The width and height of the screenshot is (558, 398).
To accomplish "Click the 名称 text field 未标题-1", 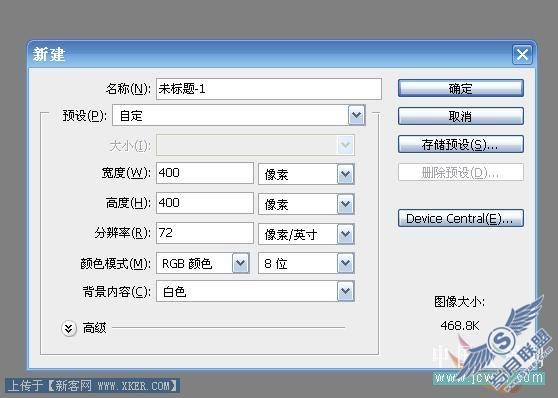I will (269, 89).
